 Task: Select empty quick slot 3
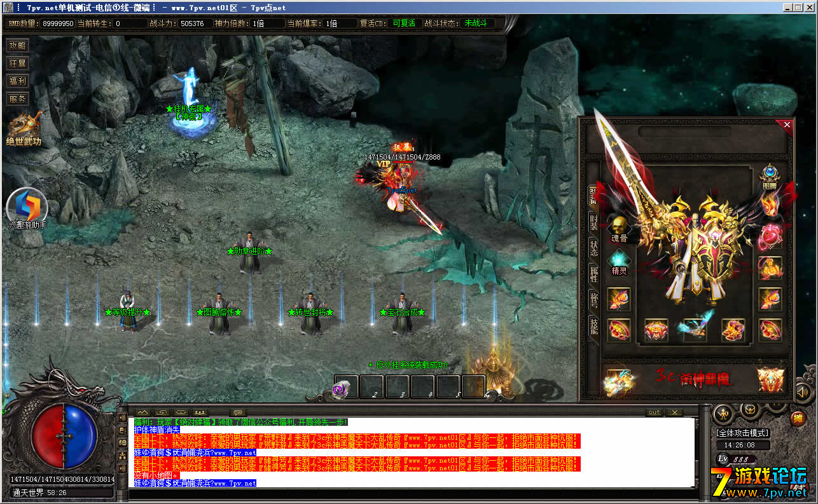click(397, 386)
